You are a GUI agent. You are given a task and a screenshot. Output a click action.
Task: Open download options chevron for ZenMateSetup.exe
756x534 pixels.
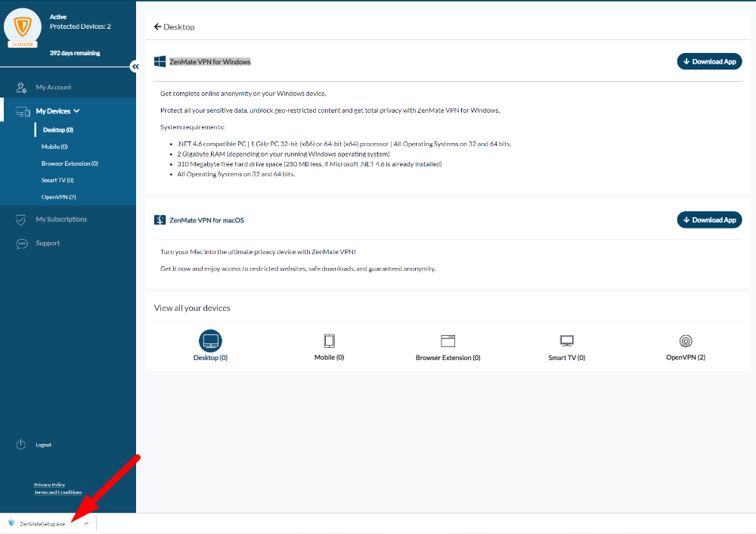[86, 523]
